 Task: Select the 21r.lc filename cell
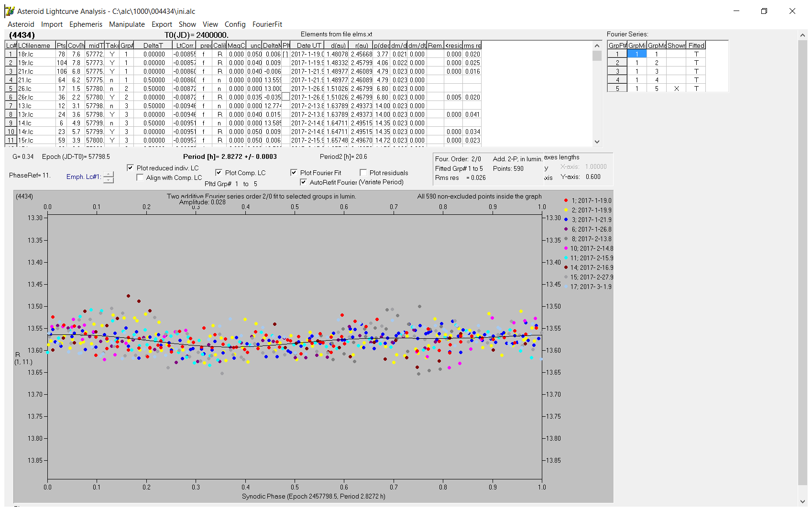click(x=36, y=71)
